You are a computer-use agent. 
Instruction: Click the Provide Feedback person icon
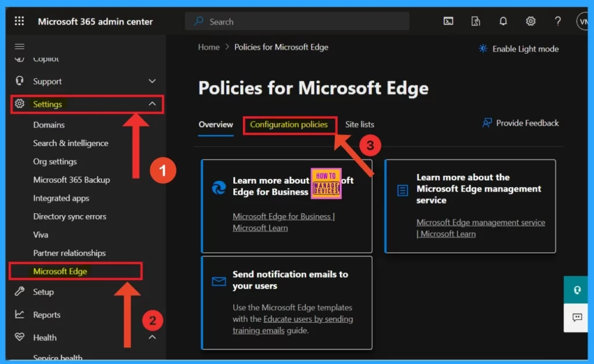[487, 123]
